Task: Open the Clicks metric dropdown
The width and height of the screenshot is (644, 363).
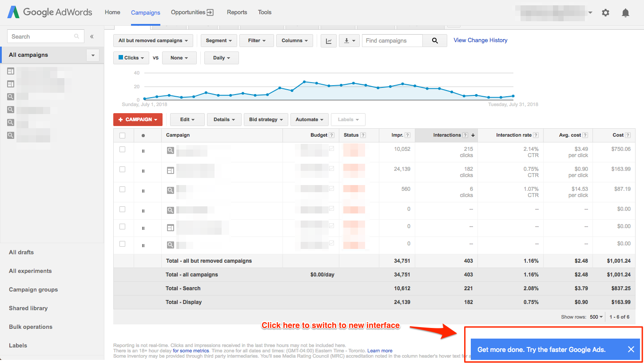Action: (131, 58)
